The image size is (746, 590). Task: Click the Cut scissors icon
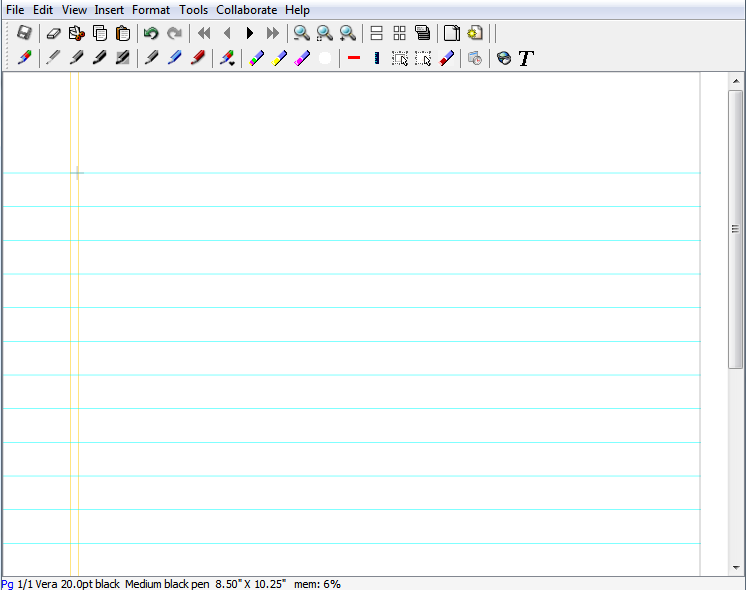click(77, 33)
